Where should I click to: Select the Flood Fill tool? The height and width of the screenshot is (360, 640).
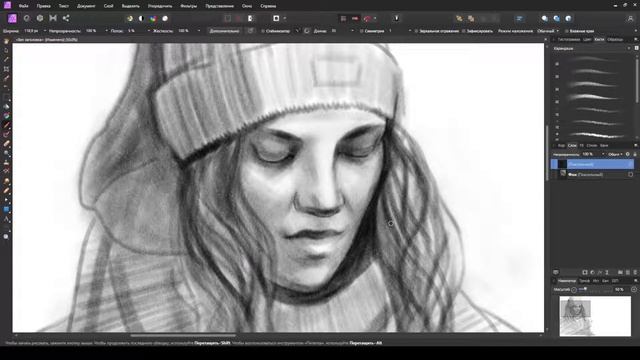tap(6, 106)
